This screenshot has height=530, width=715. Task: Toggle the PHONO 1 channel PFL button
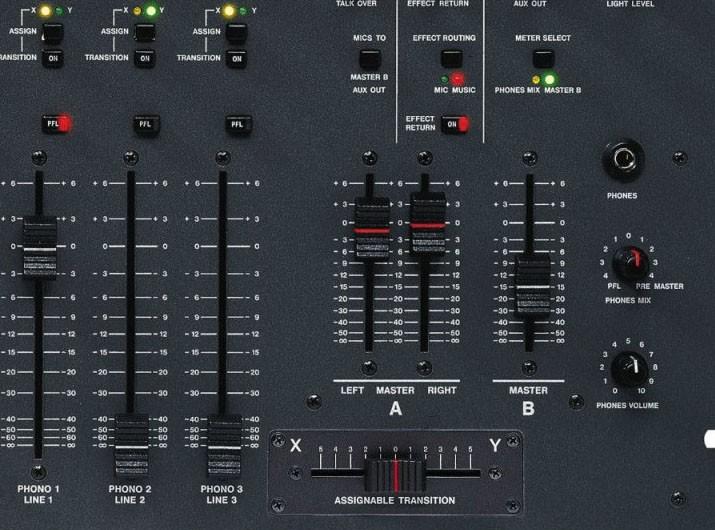pos(57,124)
